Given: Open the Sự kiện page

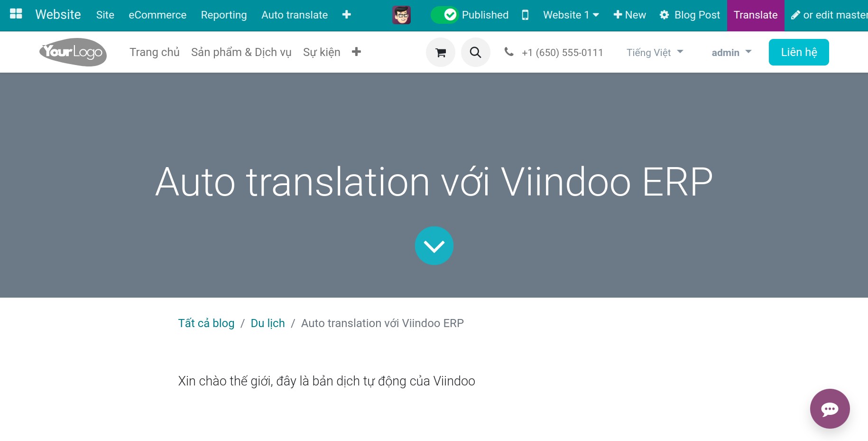Looking at the screenshot, I should coord(322,52).
